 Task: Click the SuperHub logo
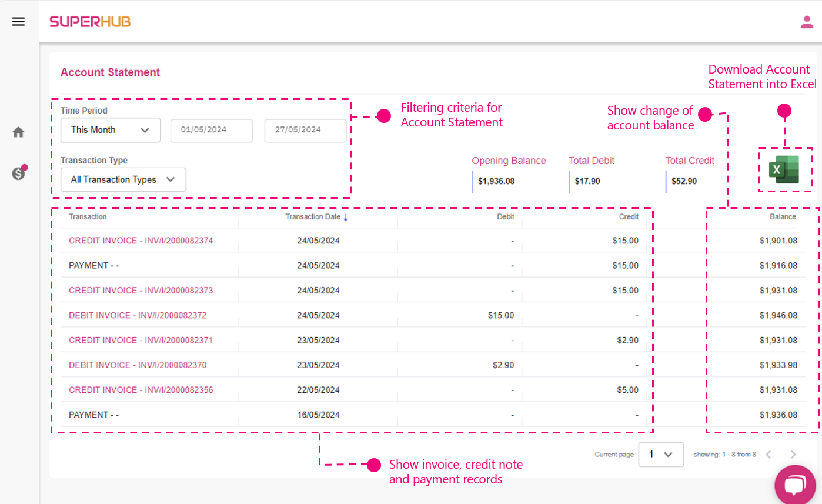(89, 21)
